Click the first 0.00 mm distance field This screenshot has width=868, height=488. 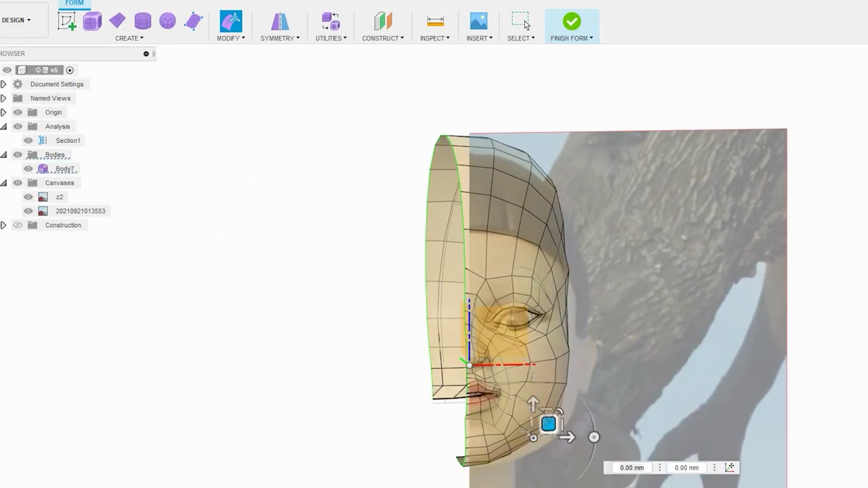click(x=632, y=468)
